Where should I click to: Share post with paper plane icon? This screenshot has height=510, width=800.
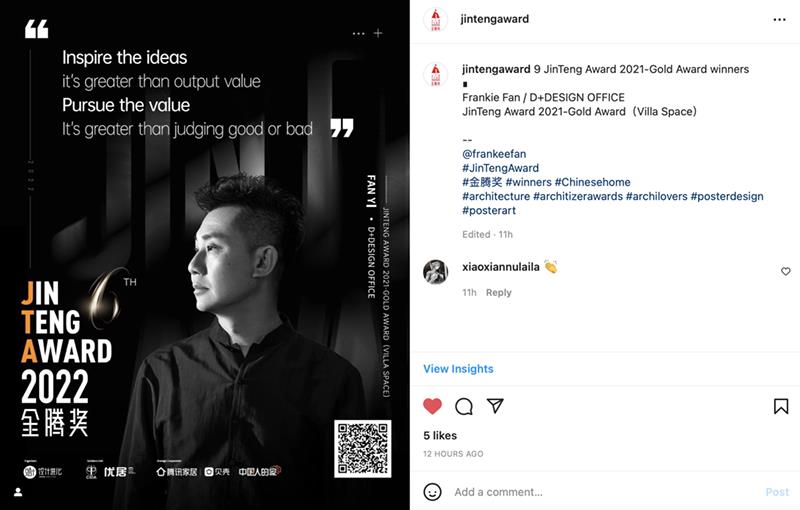coord(495,405)
